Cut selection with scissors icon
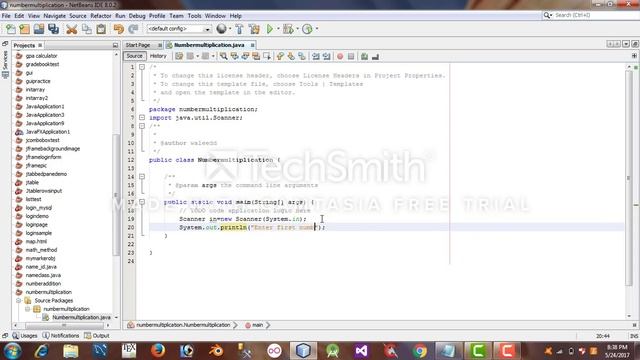640x360 pixels. point(72,29)
